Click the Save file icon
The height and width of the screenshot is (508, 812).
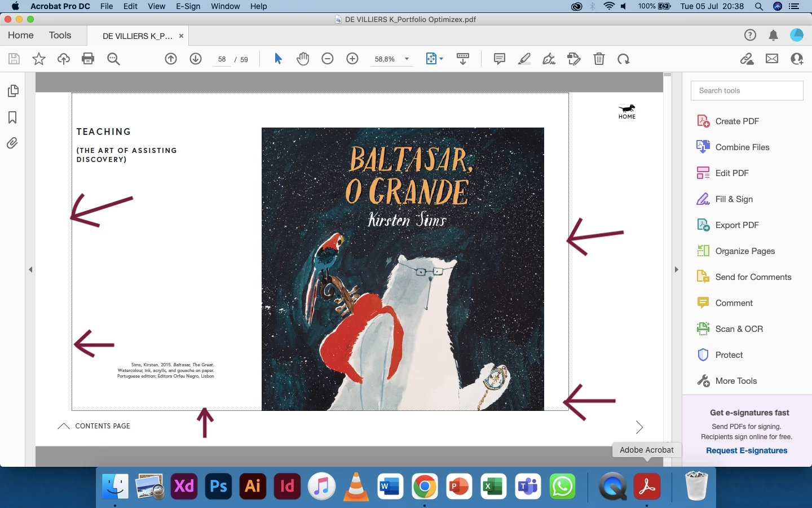[x=14, y=59]
